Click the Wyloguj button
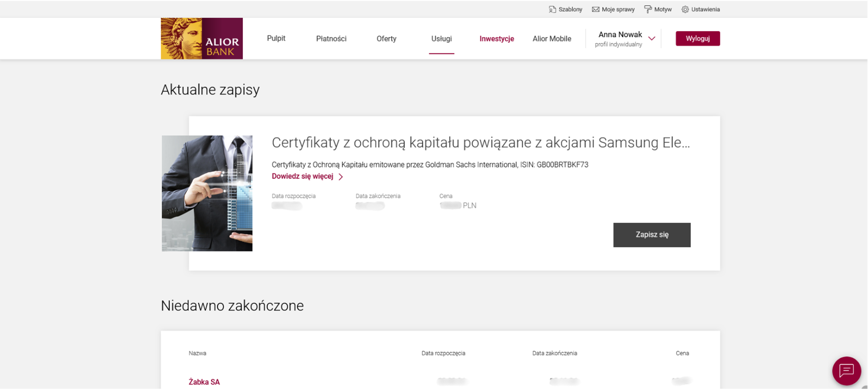Viewport: 868px width, 389px height. click(698, 38)
